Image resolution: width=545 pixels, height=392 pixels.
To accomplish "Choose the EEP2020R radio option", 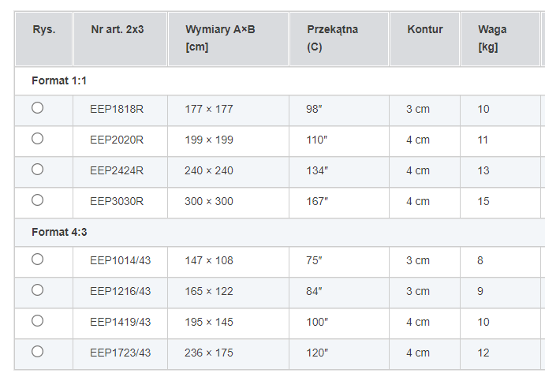I will point(37,139).
